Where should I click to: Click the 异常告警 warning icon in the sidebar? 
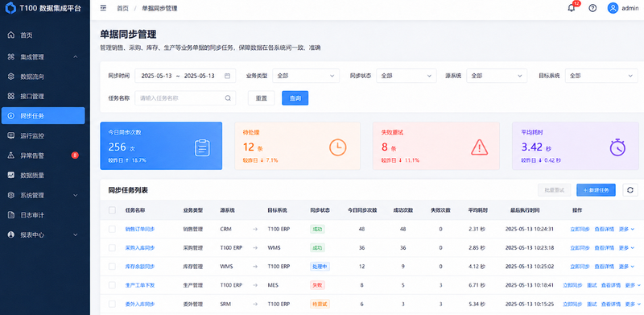[x=11, y=155]
